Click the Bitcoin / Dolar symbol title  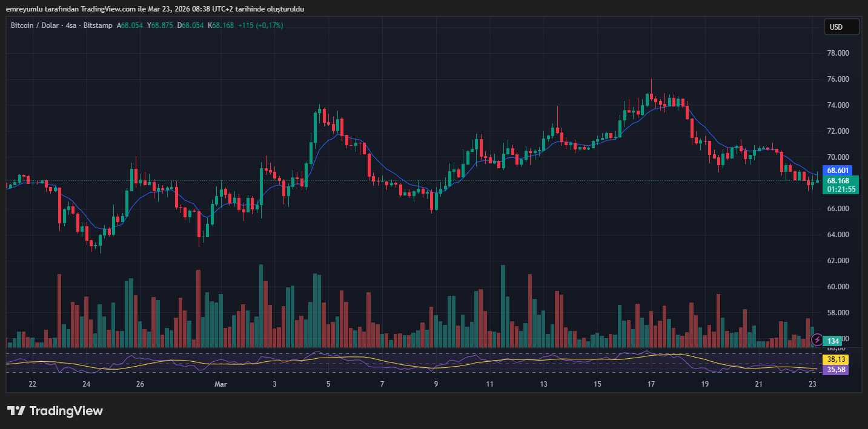(x=36, y=25)
